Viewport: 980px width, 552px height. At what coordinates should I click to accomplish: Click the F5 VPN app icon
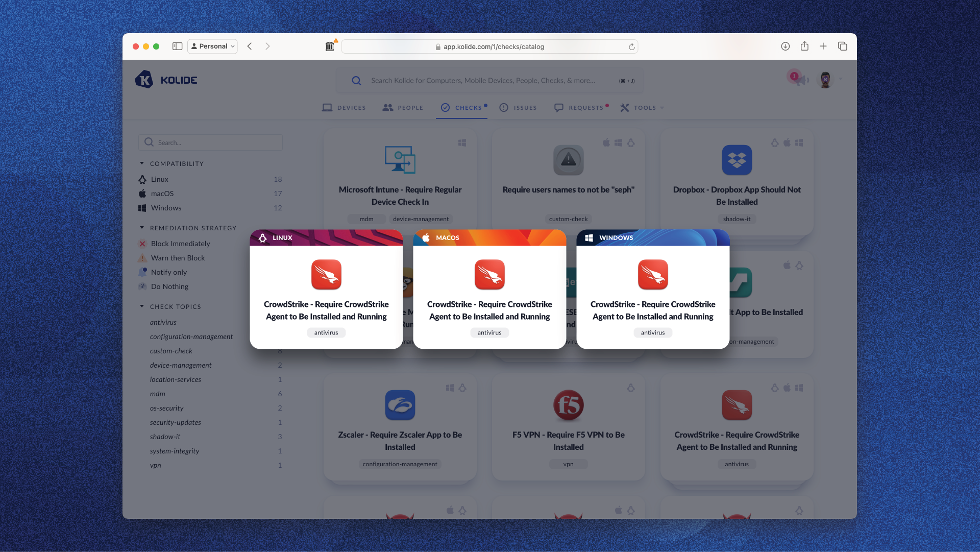coord(568,405)
